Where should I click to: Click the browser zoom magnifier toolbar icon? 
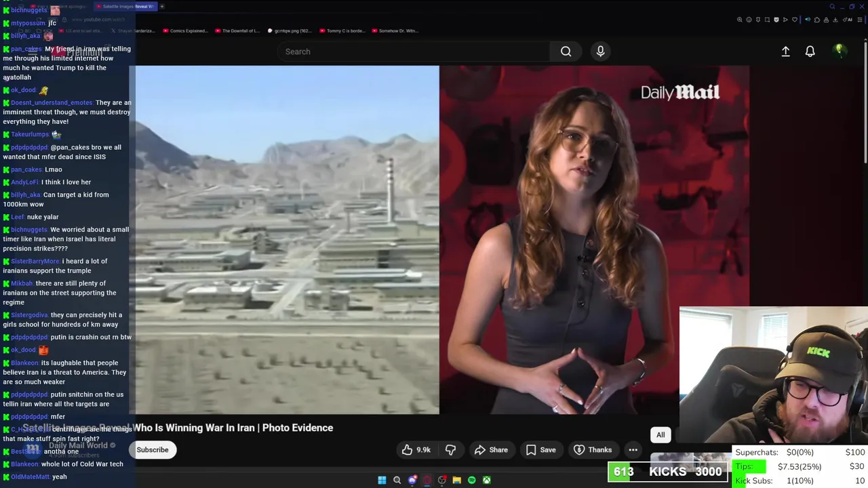point(739,20)
